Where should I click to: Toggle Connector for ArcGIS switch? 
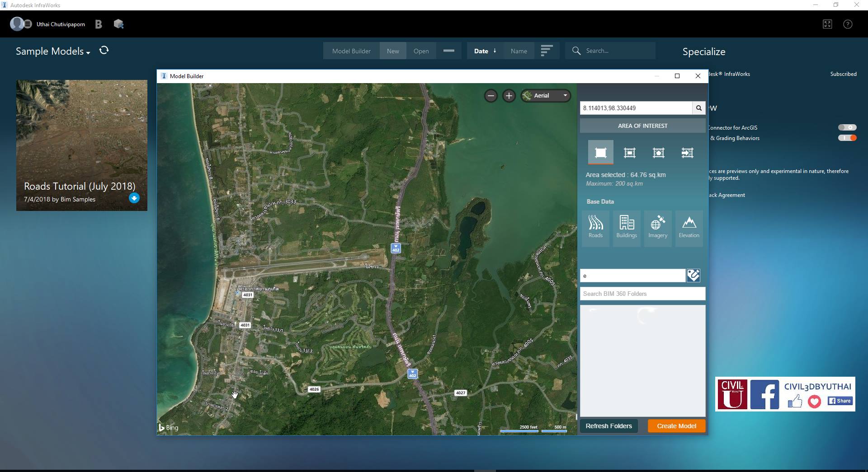847,128
